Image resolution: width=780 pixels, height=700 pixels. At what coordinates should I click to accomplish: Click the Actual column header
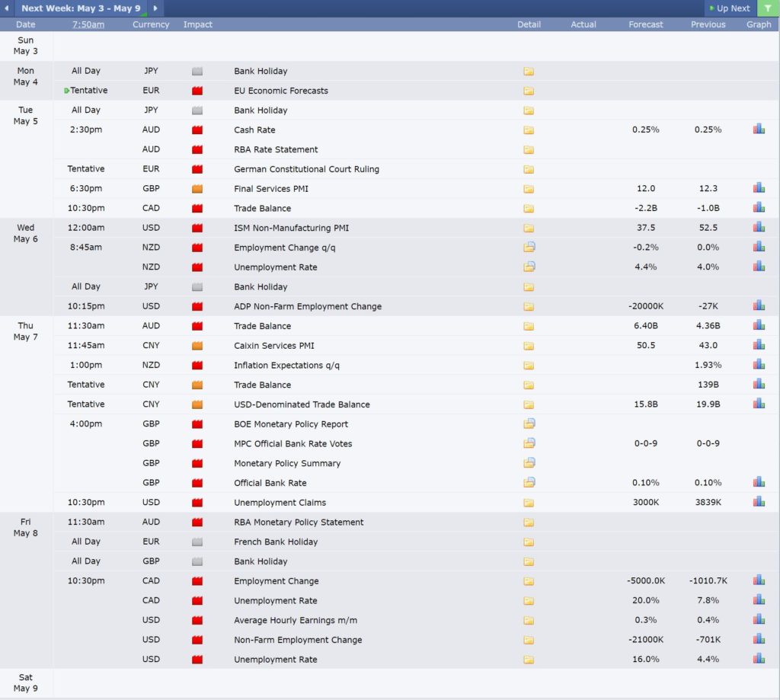(x=583, y=24)
